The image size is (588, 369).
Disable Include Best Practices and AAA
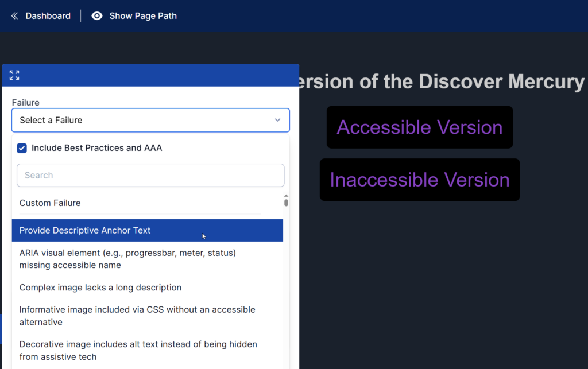21,148
